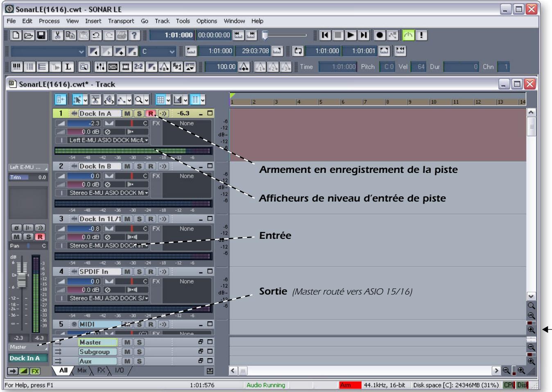Click the Master bus name label
This screenshot has height=392, width=552.
tap(97, 342)
